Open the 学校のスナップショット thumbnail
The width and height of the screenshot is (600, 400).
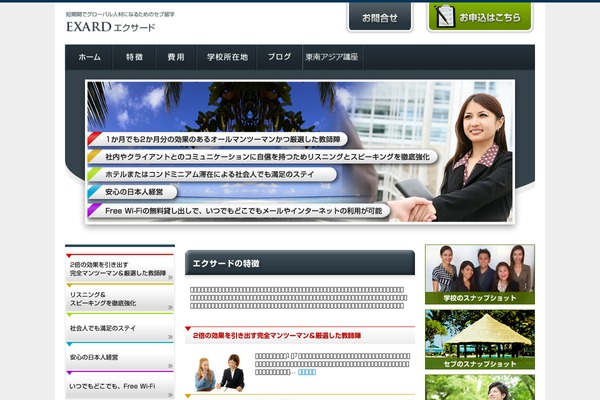click(x=480, y=274)
